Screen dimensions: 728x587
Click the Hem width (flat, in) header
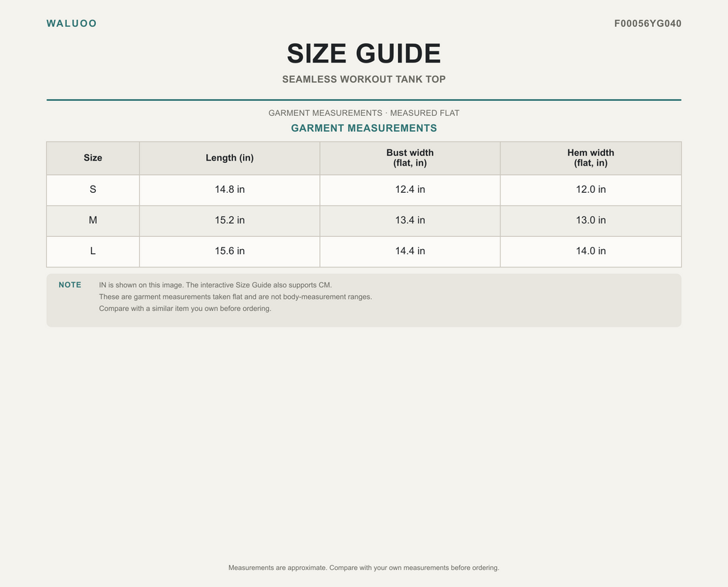pos(591,158)
